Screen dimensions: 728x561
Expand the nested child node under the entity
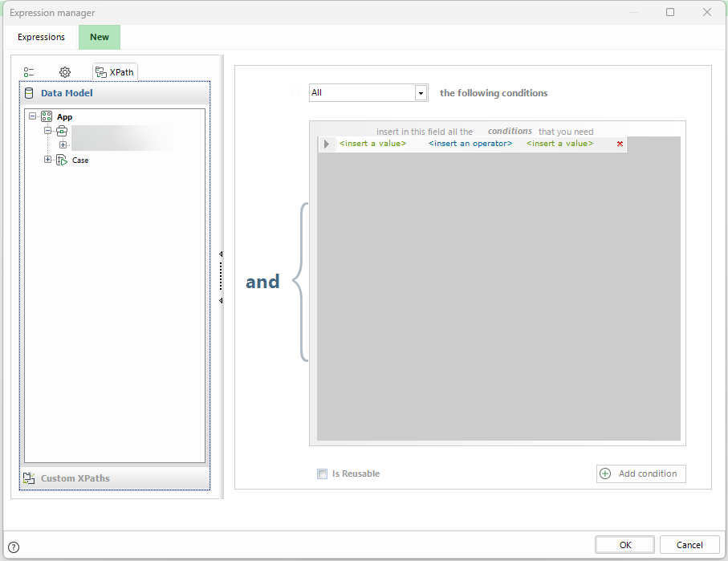pos(63,145)
